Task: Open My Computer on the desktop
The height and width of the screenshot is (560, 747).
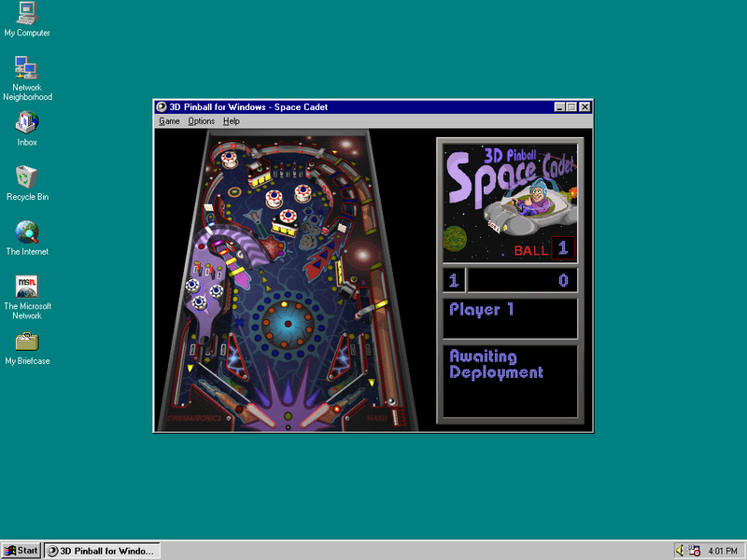Action: [x=26, y=17]
